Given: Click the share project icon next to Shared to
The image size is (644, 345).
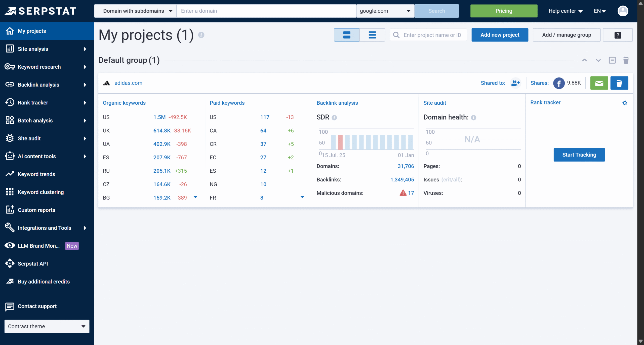Looking at the screenshot, I should pos(515,83).
